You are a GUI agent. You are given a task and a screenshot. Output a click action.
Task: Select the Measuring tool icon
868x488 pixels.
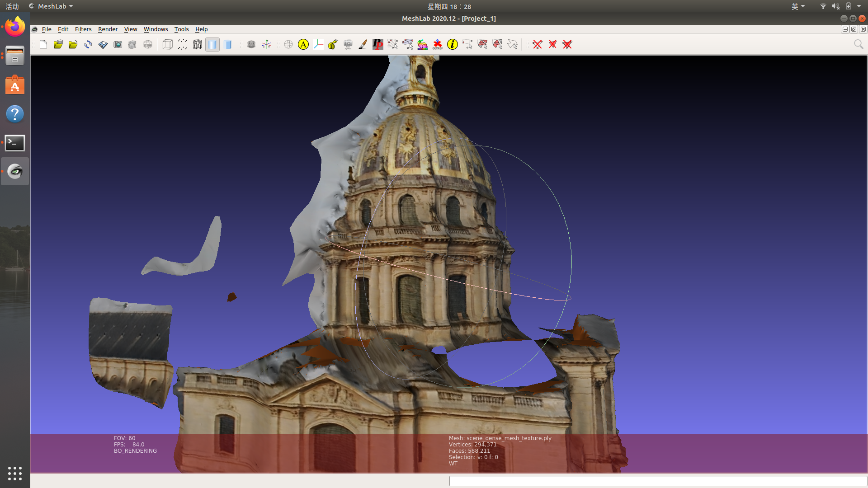333,44
